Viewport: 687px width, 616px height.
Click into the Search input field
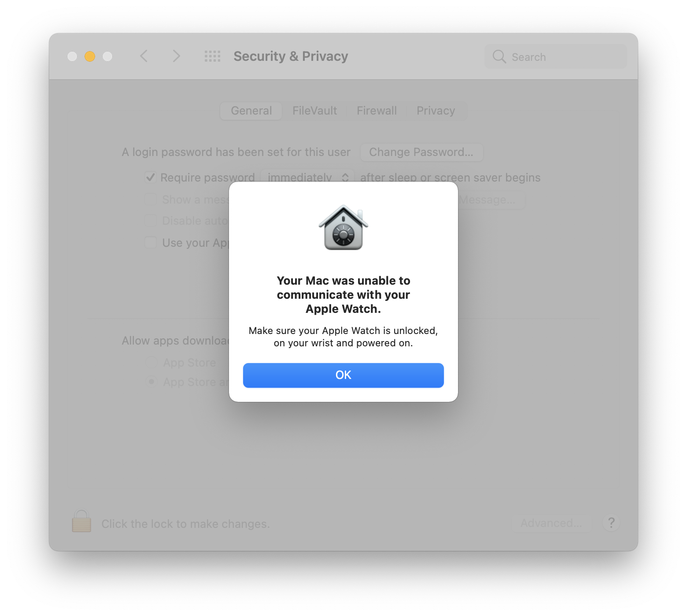556,56
